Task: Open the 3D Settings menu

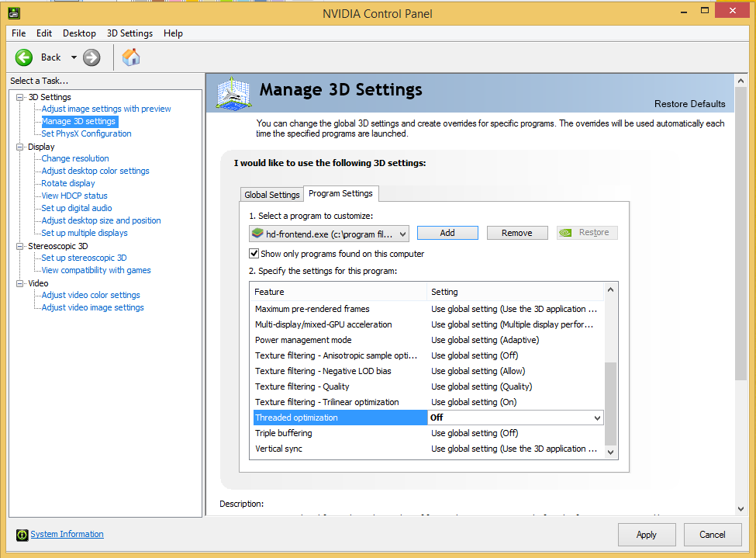Action: (129, 33)
